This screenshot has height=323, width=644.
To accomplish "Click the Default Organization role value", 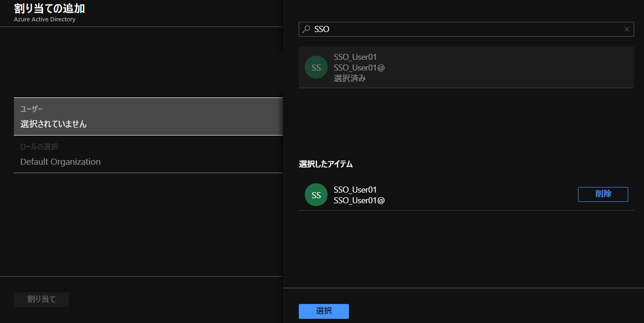I will (x=60, y=162).
